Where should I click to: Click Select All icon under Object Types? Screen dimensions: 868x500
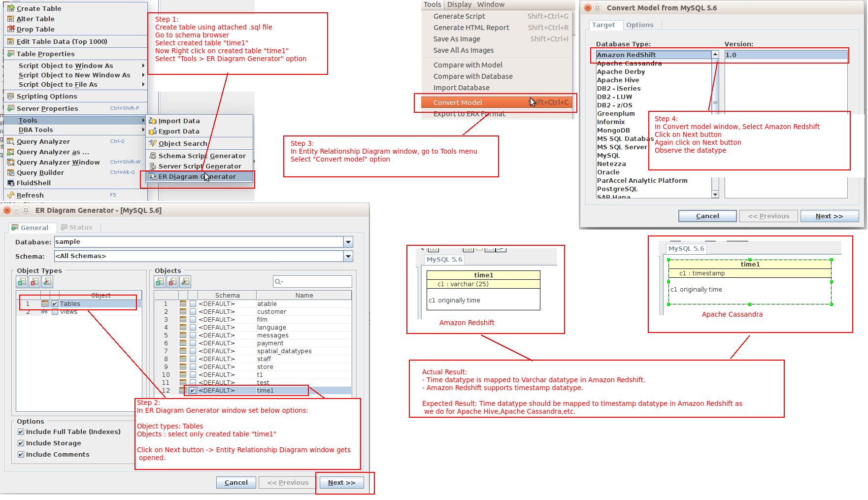22,282
